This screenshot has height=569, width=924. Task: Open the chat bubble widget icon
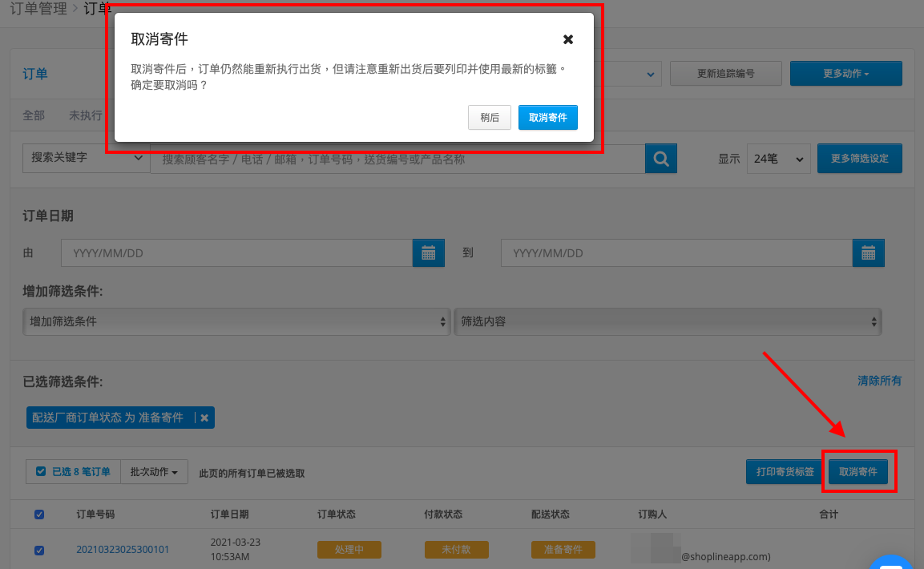(x=890, y=562)
